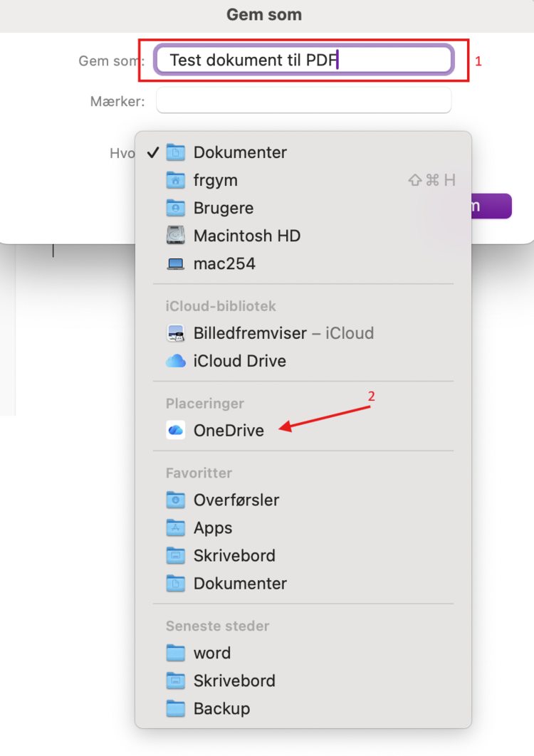Select Skrivebord under Favoritter
The image size is (534, 756).
pyautogui.click(x=234, y=556)
